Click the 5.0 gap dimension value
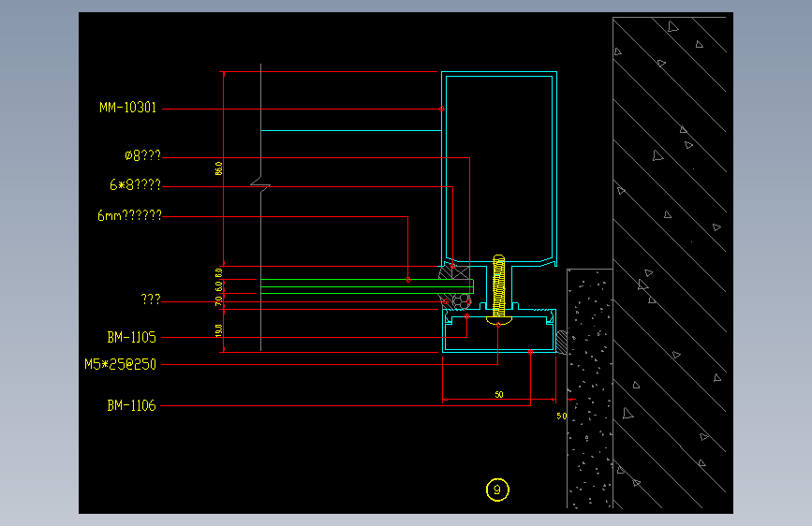 [x=561, y=416]
